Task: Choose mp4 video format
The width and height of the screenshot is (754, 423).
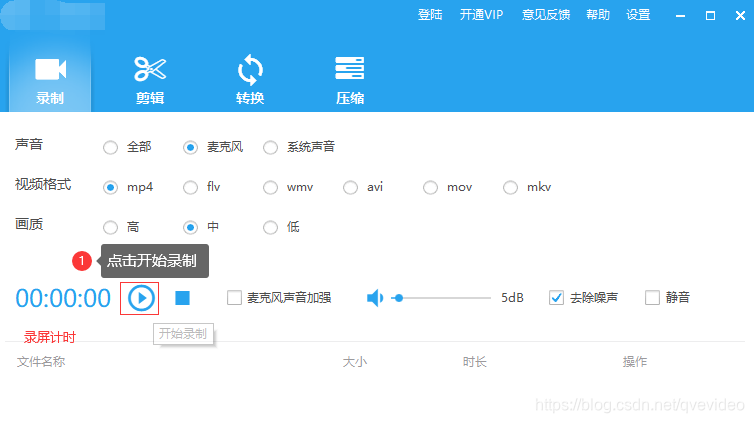Action: (x=111, y=187)
